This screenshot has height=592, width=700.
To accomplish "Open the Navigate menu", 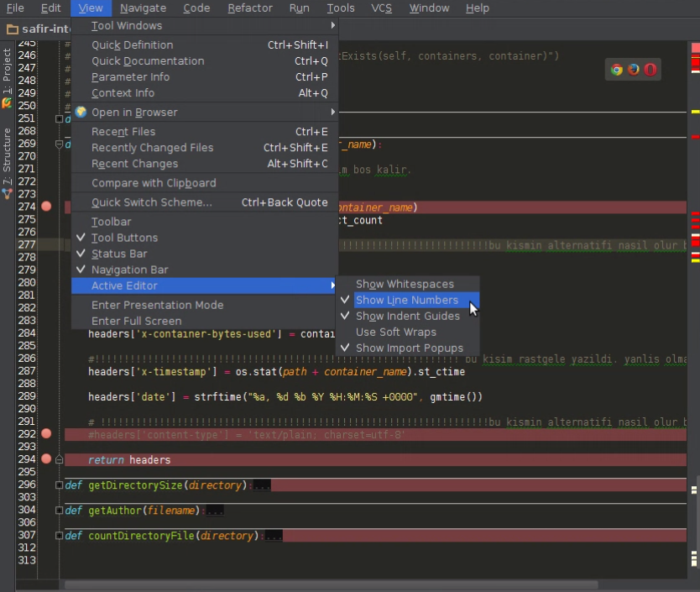I will [143, 8].
